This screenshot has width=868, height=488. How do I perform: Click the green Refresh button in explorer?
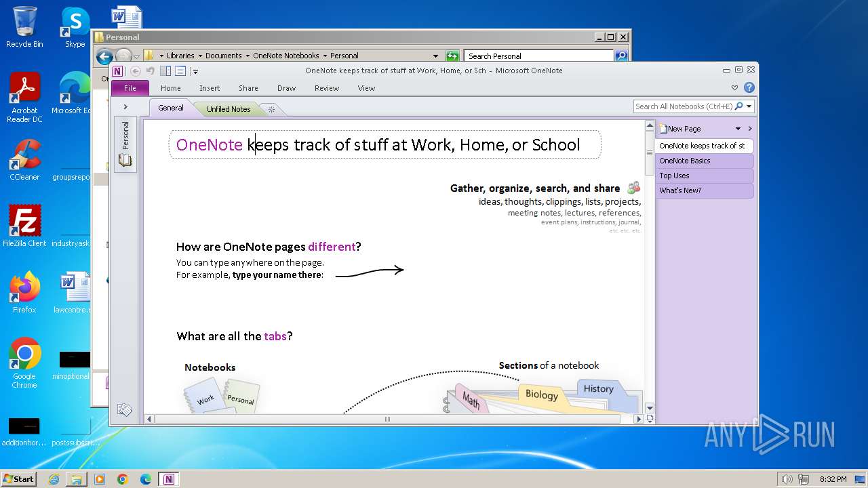point(452,56)
